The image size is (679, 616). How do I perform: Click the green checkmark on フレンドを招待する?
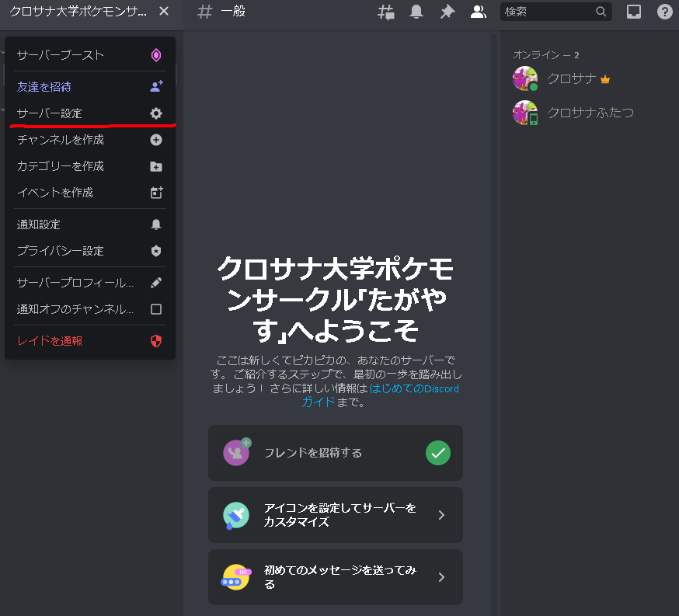click(x=438, y=453)
